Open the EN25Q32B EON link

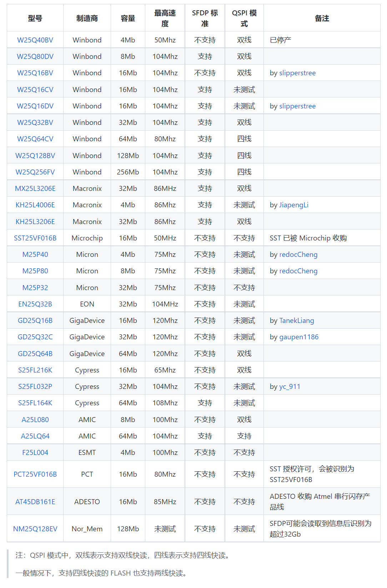(35, 304)
